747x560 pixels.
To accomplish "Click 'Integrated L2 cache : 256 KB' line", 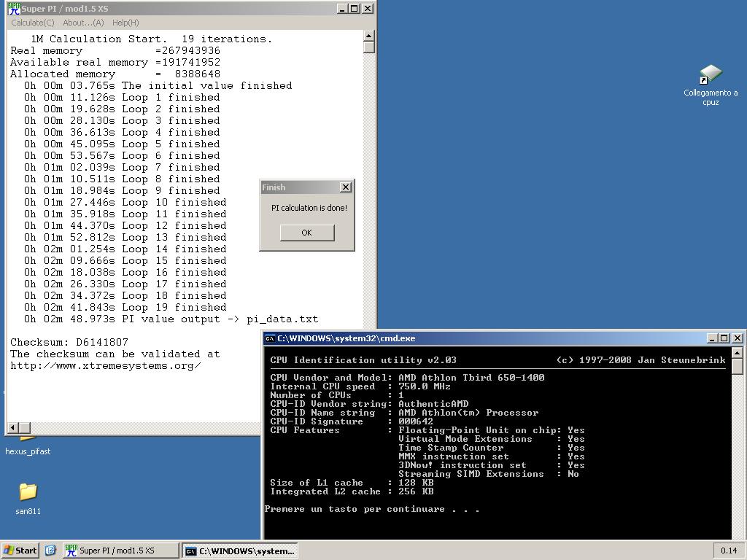I will (352, 491).
